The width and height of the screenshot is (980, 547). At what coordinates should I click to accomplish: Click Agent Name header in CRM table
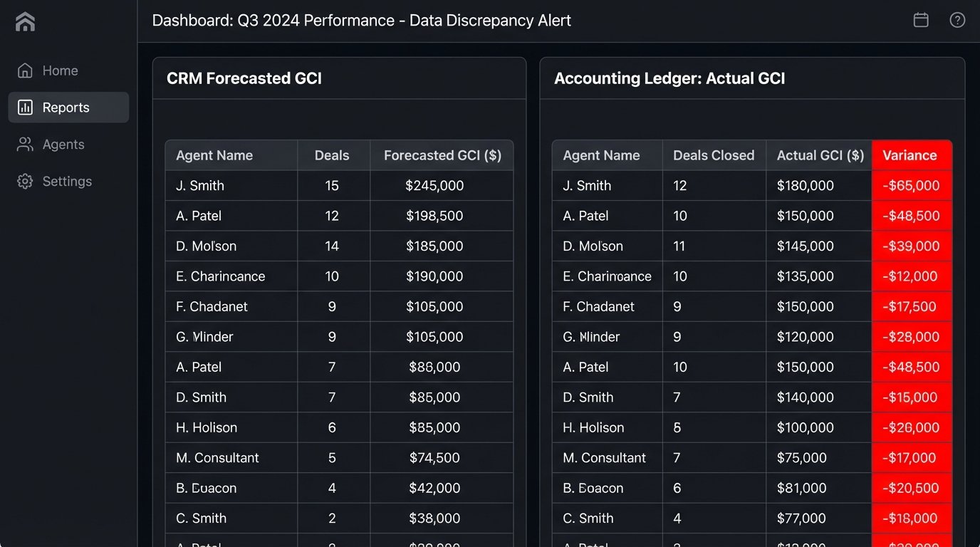coord(214,155)
